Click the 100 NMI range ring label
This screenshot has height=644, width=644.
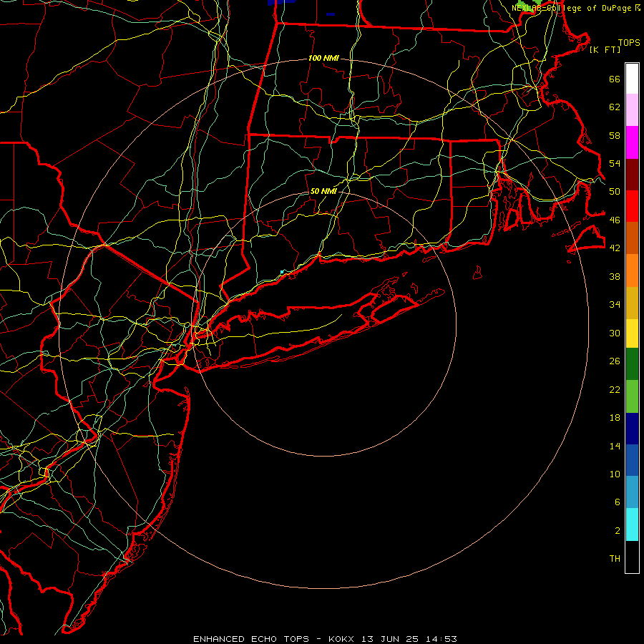(323, 58)
